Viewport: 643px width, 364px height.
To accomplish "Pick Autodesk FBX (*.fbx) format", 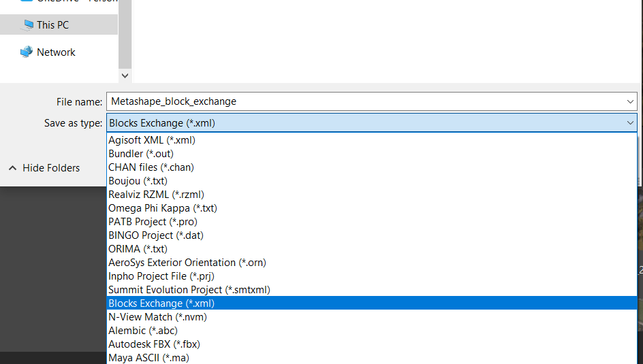I will tap(371, 344).
